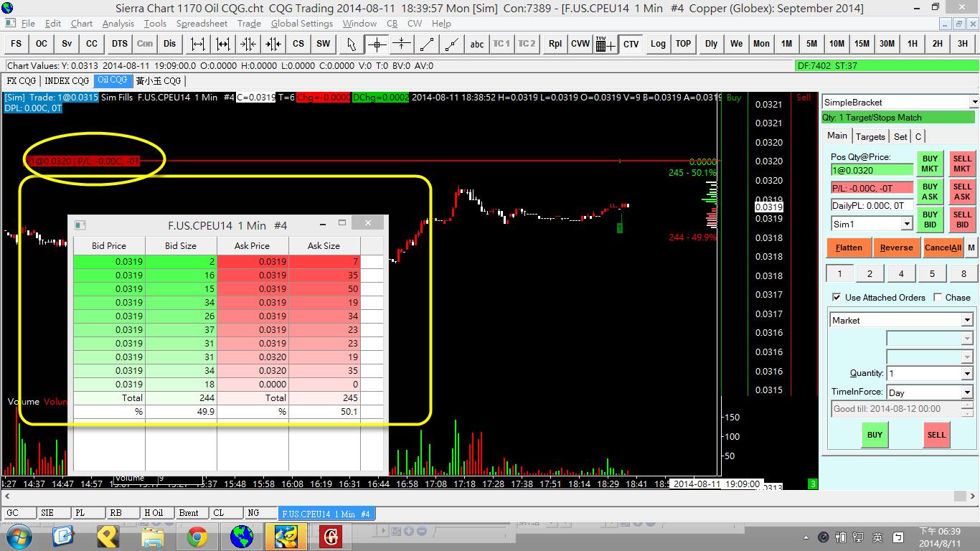Open the Targets tab in trade panel
The height and width of the screenshot is (551, 980).
point(870,136)
